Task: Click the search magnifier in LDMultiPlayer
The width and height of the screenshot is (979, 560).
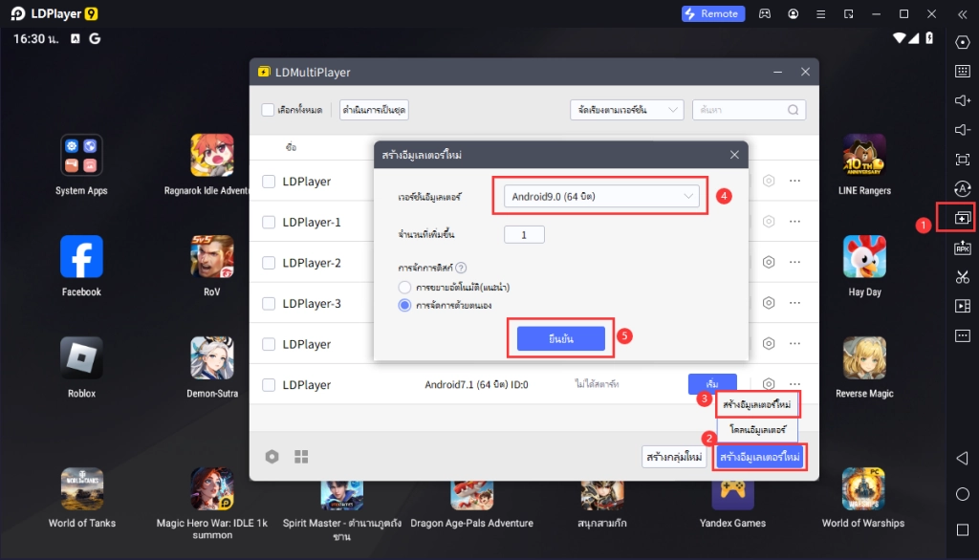Action: [x=793, y=110]
